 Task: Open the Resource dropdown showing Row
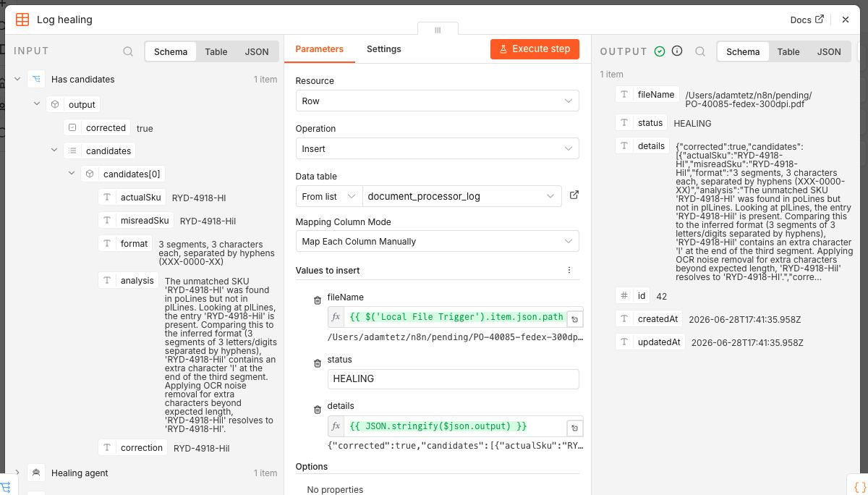tap(437, 101)
